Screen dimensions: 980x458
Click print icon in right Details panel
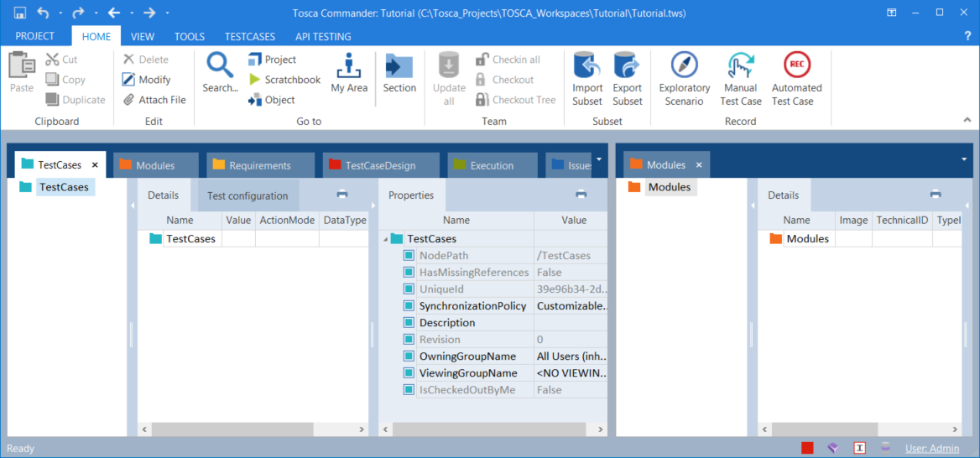pyautogui.click(x=936, y=195)
